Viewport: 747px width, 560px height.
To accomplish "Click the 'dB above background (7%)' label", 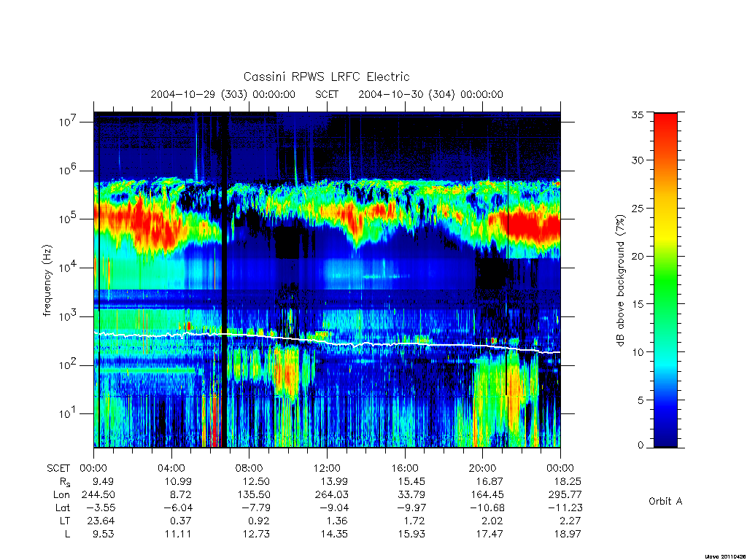I will pyautogui.click(x=620, y=281).
